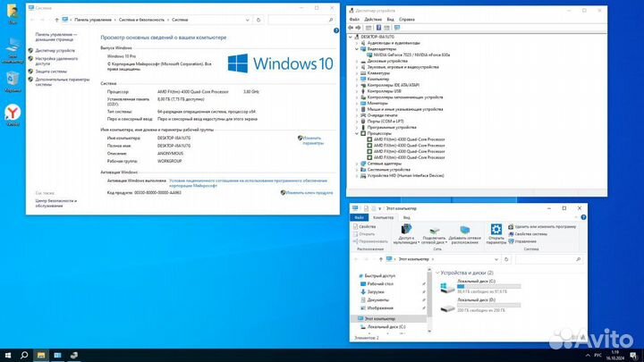
Task: Click the taskbar search magnifier icon
Action: coord(24,355)
